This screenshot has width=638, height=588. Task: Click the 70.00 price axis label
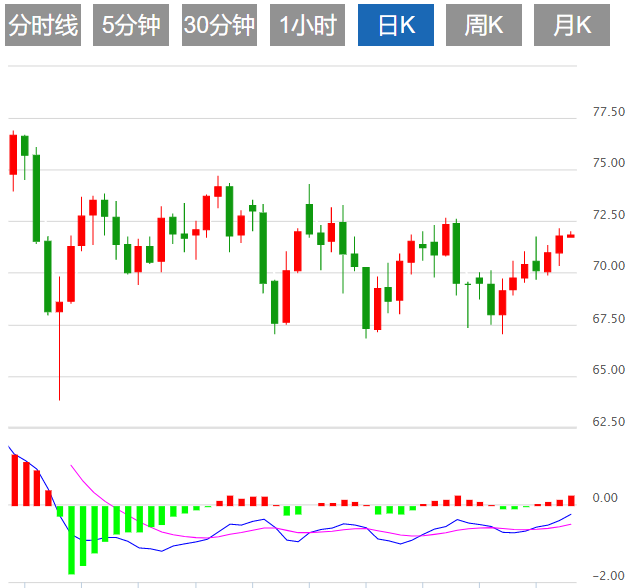tap(609, 267)
